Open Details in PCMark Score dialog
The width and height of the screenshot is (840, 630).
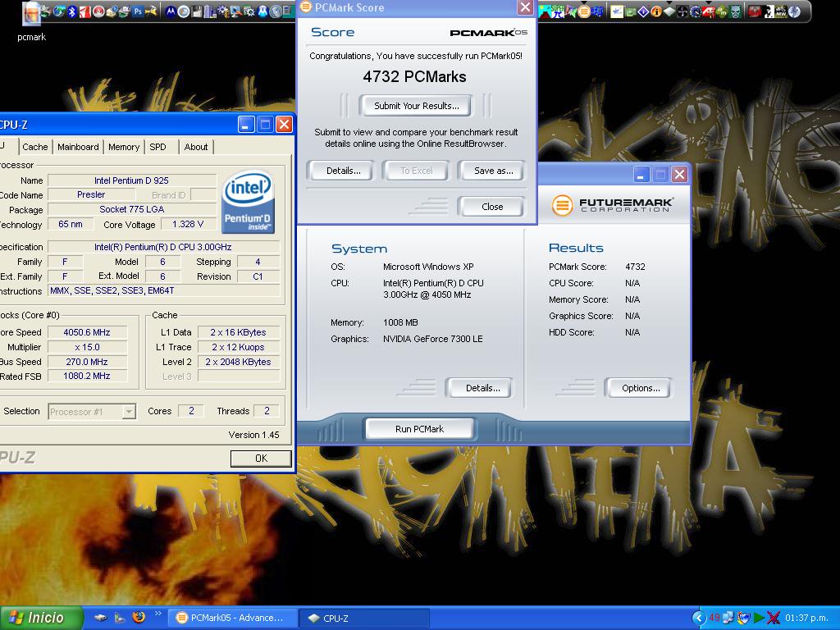click(343, 171)
